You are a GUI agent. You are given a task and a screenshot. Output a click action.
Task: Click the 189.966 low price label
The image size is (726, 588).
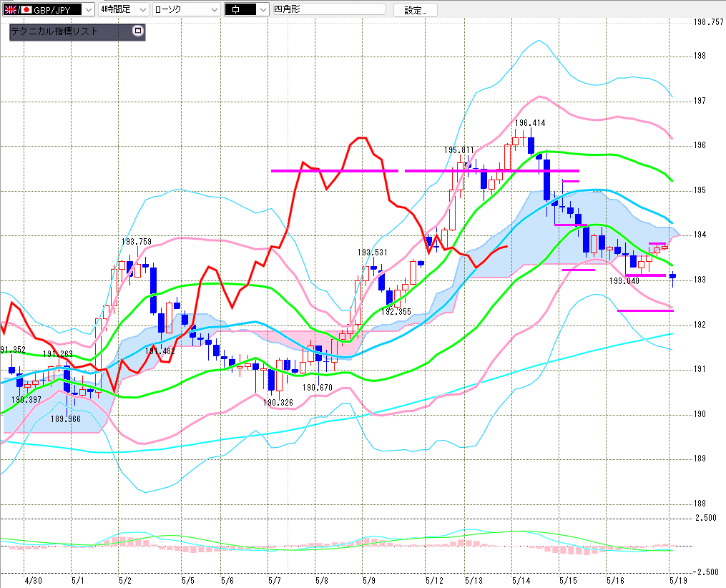[65, 419]
